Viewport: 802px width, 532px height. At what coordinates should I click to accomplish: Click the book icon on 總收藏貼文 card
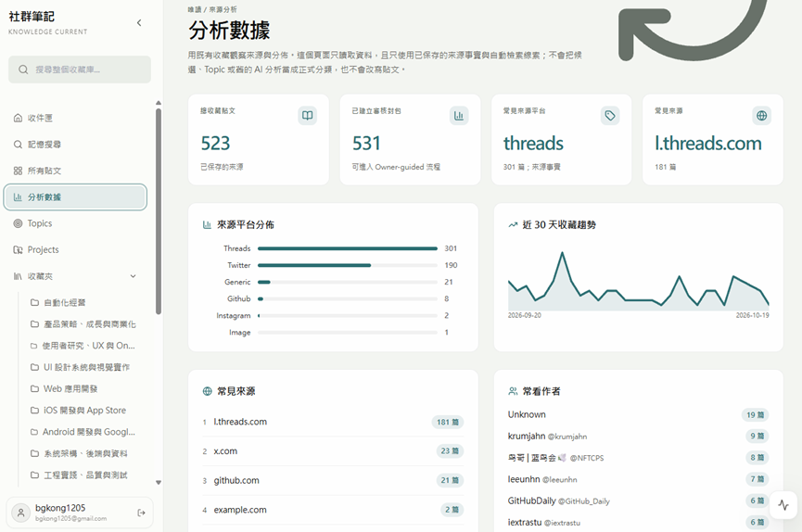(308, 116)
